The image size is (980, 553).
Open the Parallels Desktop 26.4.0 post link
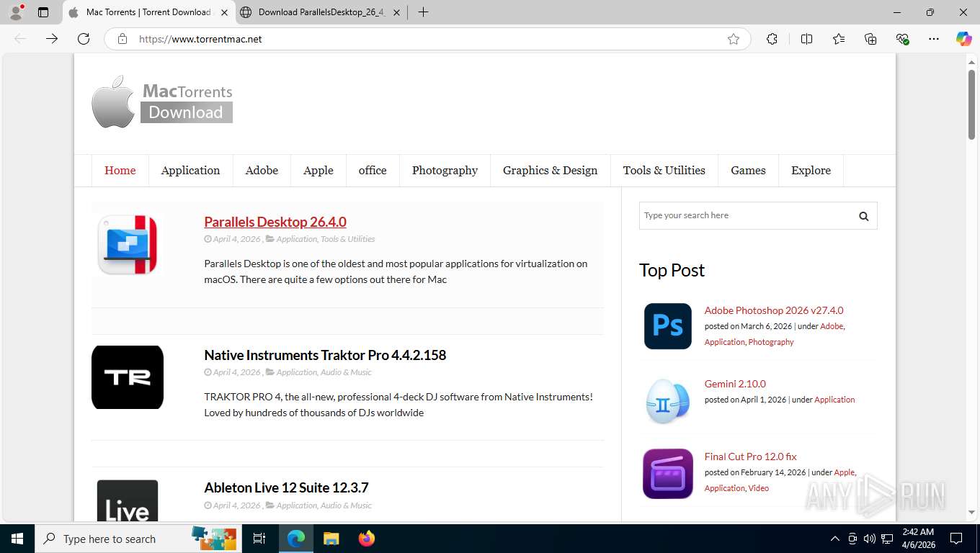click(275, 222)
